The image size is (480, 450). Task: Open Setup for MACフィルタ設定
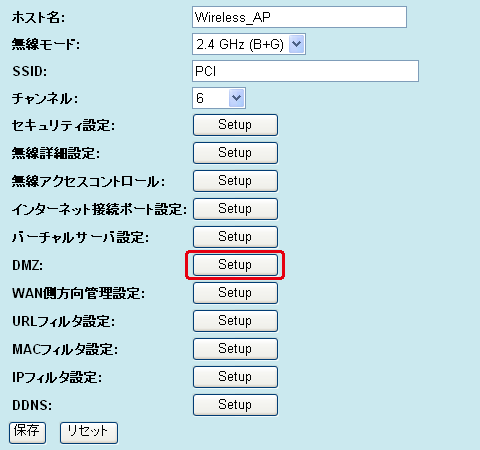tap(235, 349)
